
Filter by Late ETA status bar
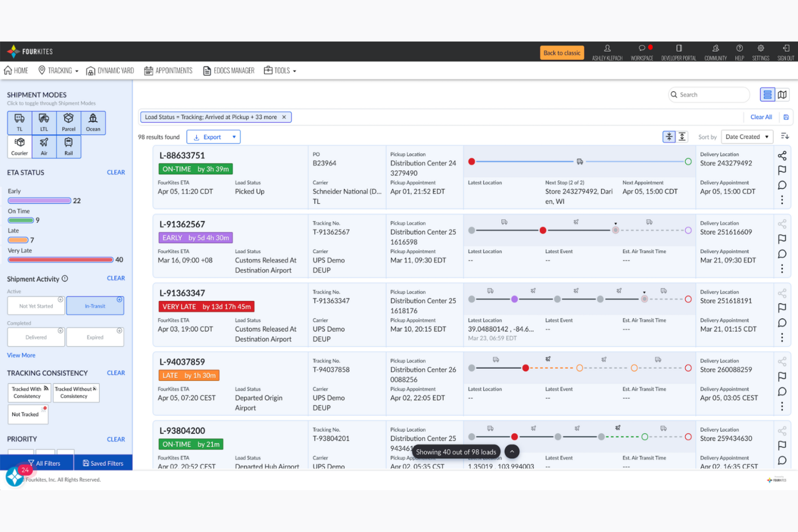(18, 240)
